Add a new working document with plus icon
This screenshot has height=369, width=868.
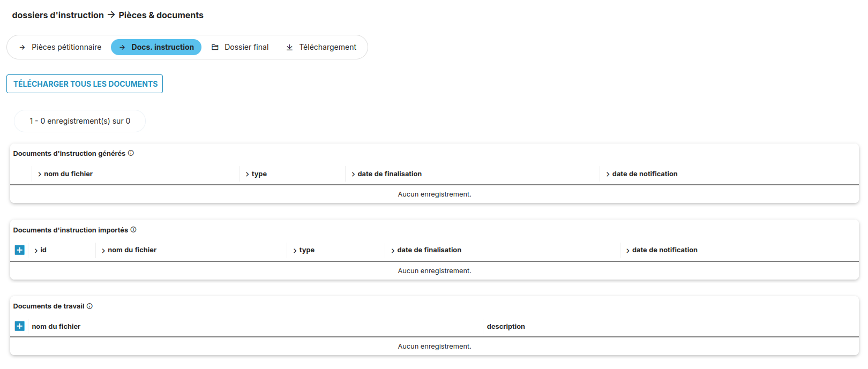pos(20,326)
